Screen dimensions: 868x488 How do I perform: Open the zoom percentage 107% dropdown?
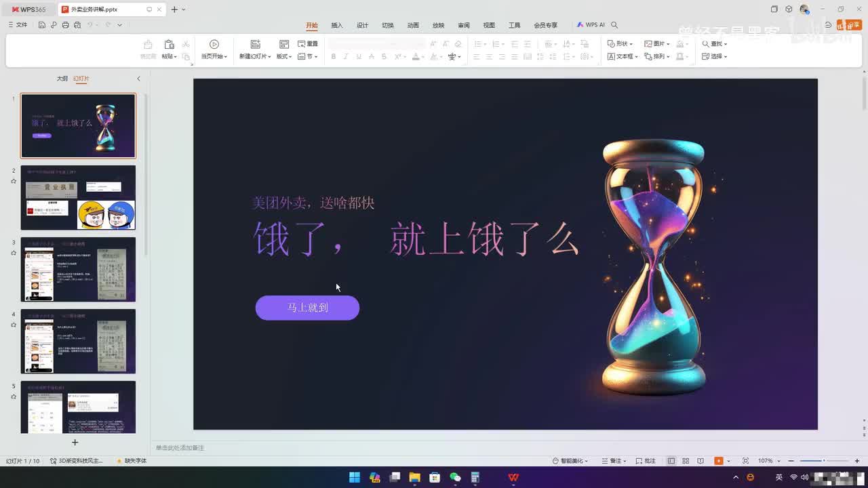(x=768, y=461)
